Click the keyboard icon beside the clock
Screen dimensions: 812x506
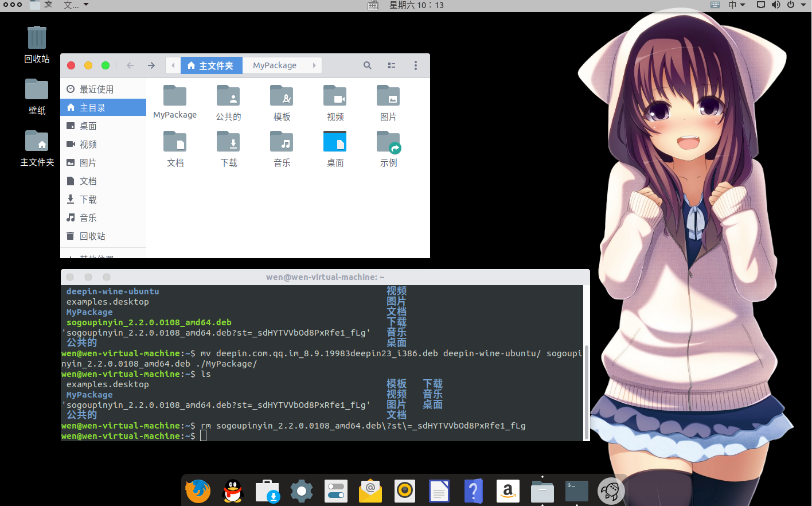coord(373,5)
